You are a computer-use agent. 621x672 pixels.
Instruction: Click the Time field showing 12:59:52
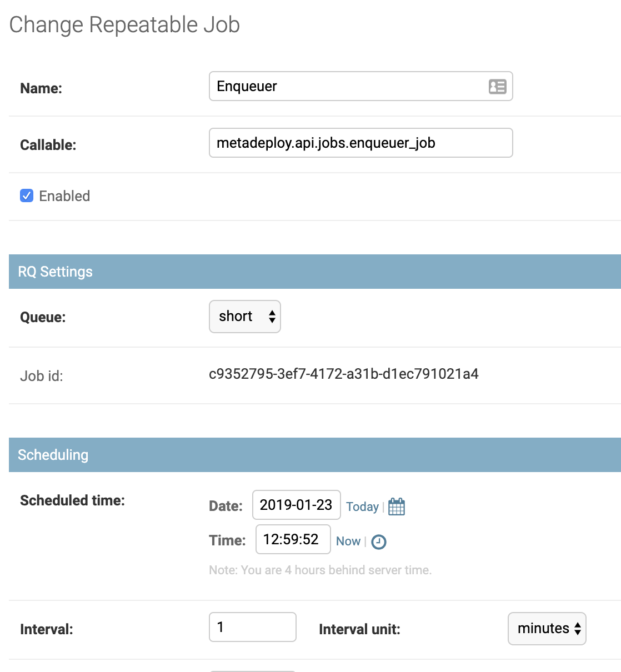(x=293, y=539)
